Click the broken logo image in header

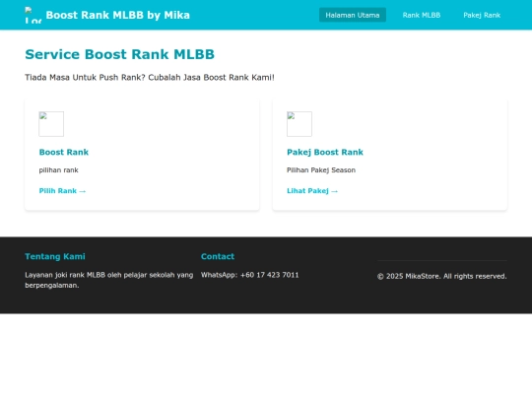click(x=33, y=15)
